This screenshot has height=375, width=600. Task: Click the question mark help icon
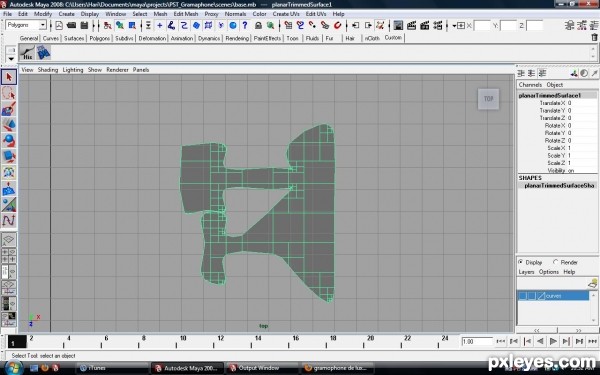coord(245,25)
